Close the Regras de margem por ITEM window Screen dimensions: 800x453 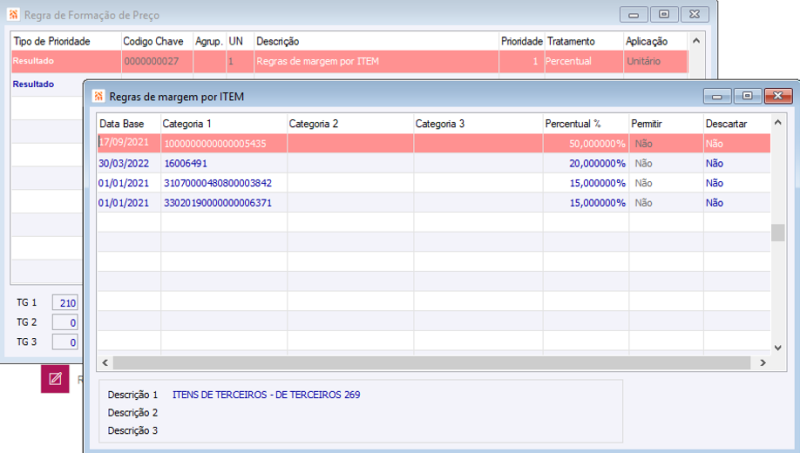pyautogui.click(x=778, y=96)
